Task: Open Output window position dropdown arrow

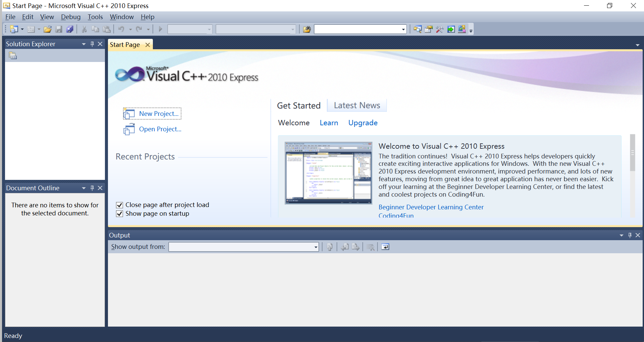Action: click(622, 235)
